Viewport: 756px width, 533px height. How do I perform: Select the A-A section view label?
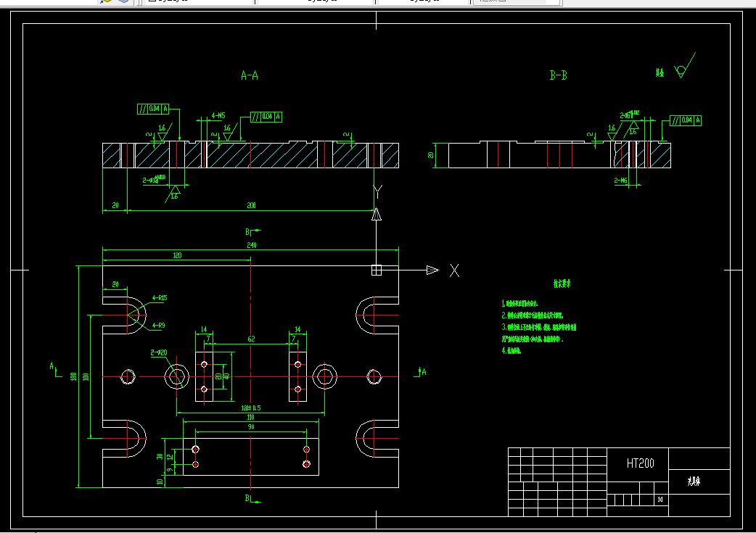point(250,75)
